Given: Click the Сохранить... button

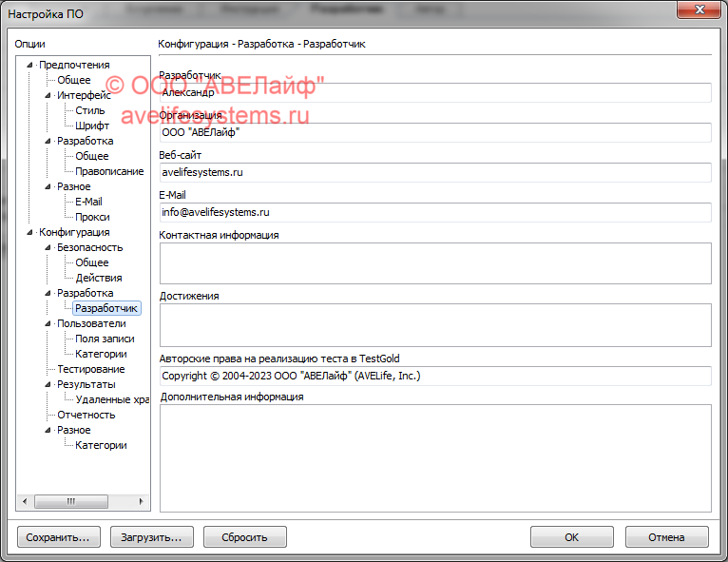Looking at the screenshot, I should coord(58,537).
